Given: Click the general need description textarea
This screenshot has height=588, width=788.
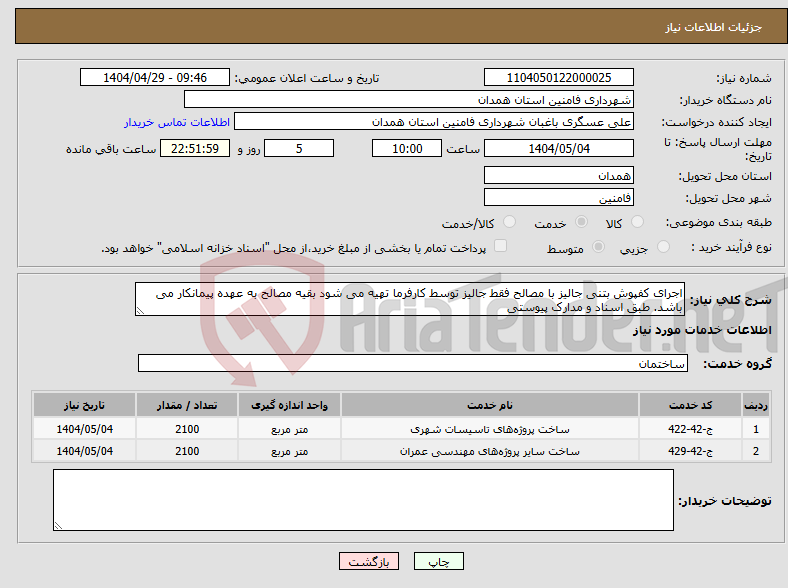Looking at the screenshot, I should pos(410,299).
